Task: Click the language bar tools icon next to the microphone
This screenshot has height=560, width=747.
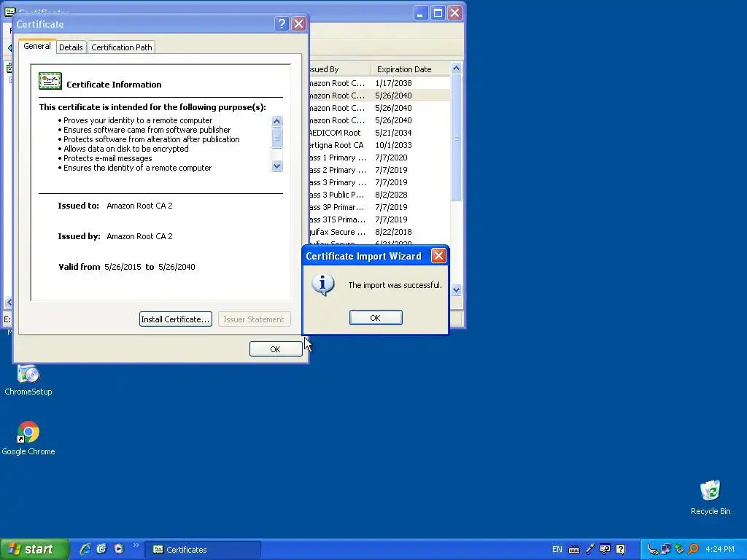Action: tap(605, 549)
